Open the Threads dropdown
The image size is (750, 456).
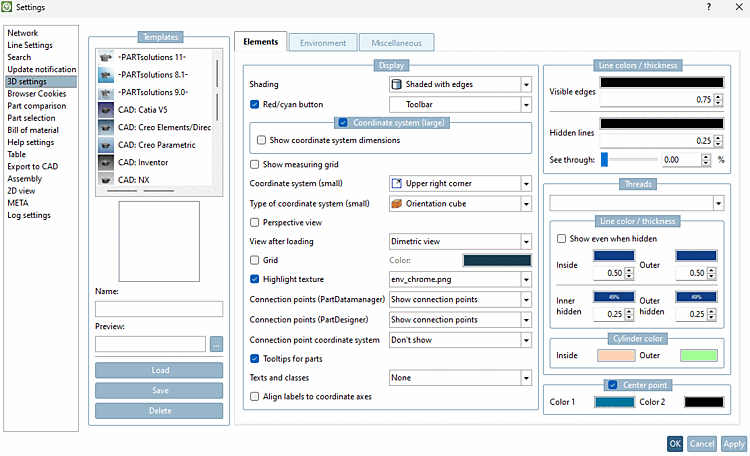click(x=637, y=203)
